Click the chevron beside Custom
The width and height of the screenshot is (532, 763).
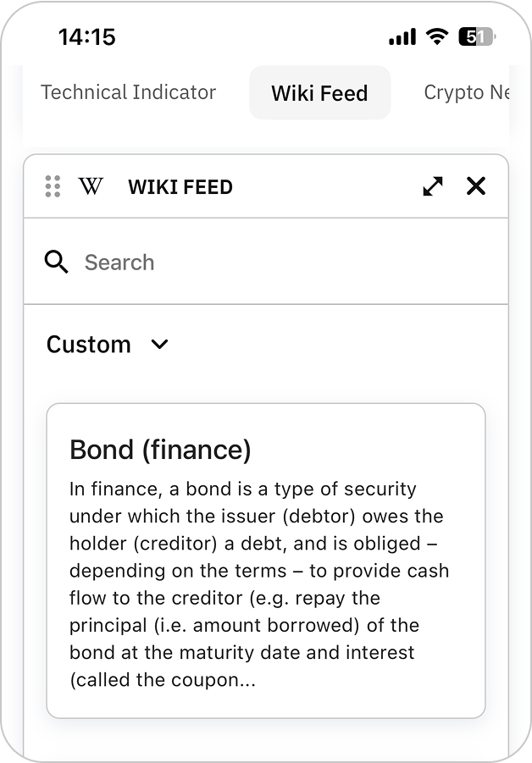coord(159,345)
